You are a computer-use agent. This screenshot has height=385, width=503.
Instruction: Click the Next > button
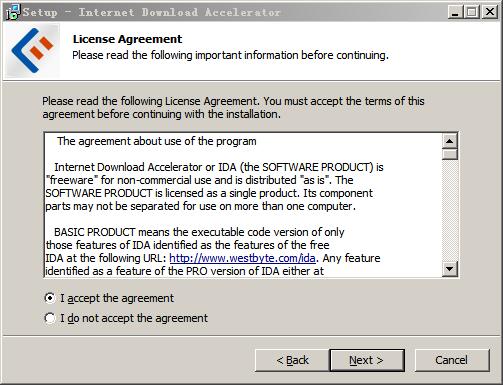coord(367,360)
